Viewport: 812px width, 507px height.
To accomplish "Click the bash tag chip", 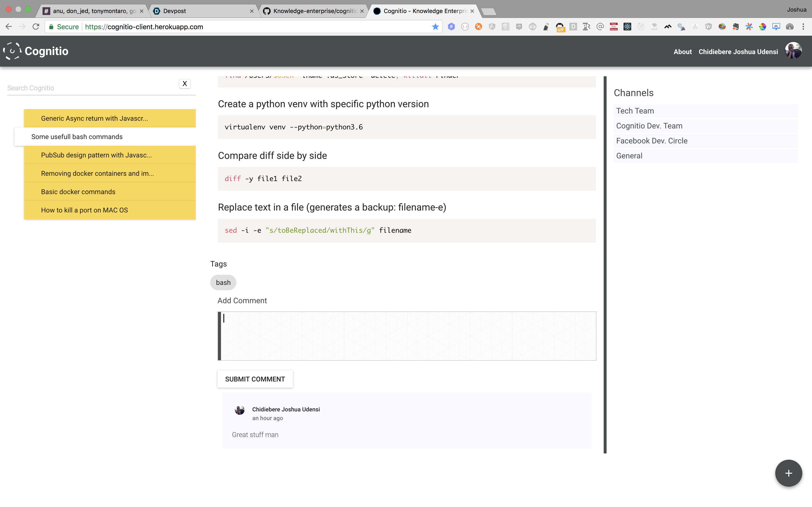I will pyautogui.click(x=223, y=282).
